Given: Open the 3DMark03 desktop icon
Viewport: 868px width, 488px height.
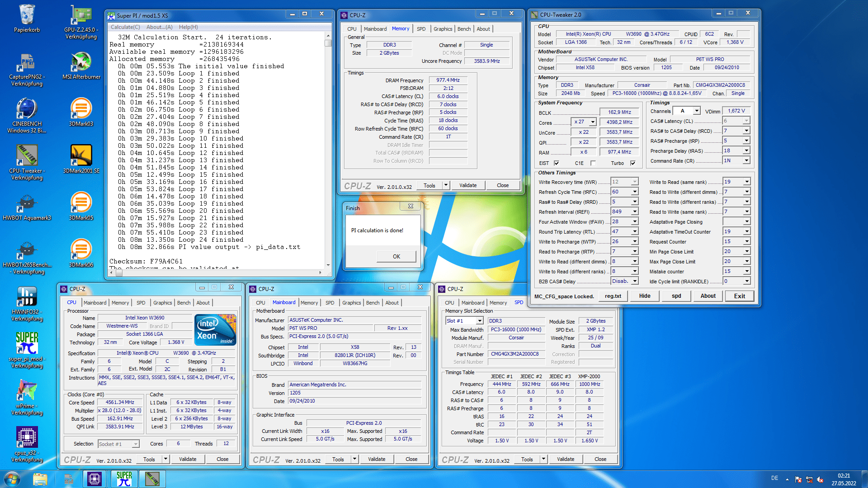Looking at the screenshot, I should (x=81, y=112).
